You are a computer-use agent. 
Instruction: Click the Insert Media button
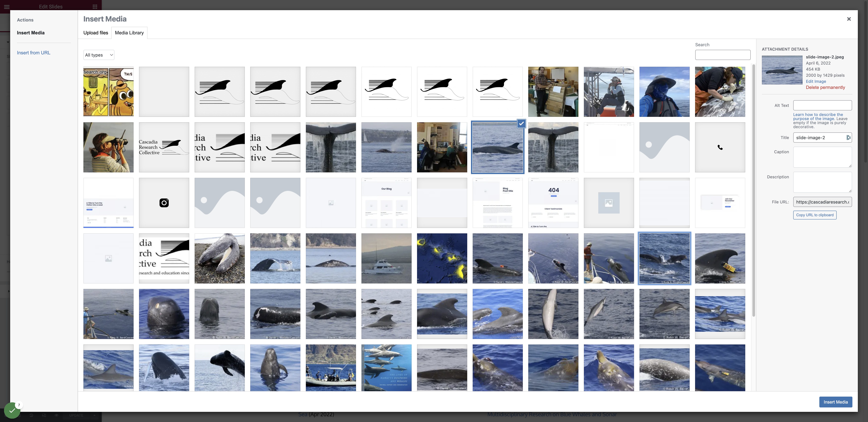(836, 402)
